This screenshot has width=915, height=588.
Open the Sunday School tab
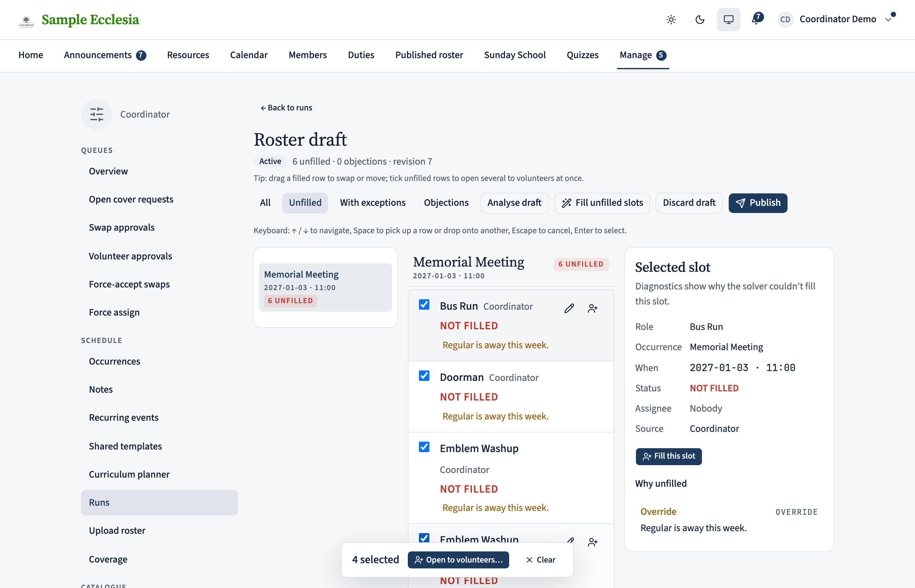tap(515, 55)
